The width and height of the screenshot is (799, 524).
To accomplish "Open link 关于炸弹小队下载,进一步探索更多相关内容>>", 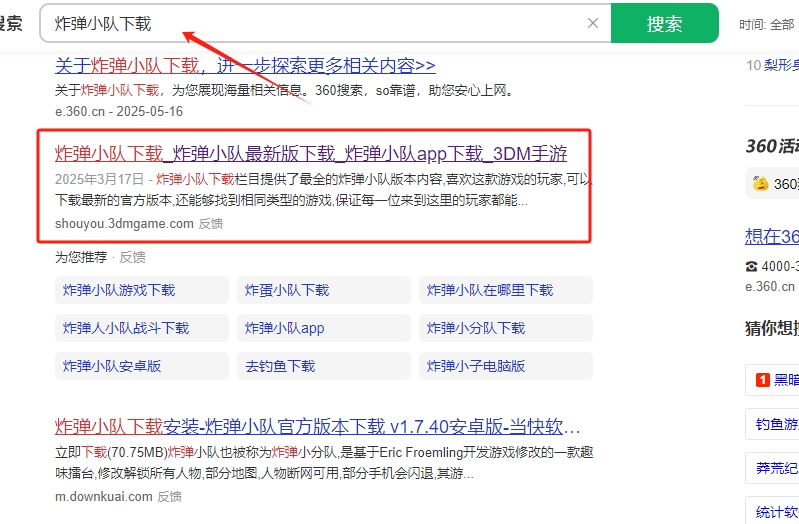I will (x=245, y=66).
